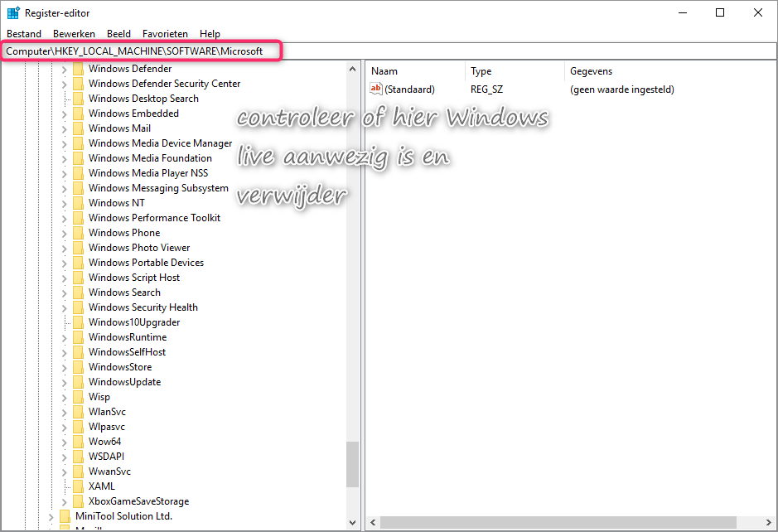Expand the XboxGameSaveStorage key
The image size is (778, 532).
pyautogui.click(x=64, y=501)
